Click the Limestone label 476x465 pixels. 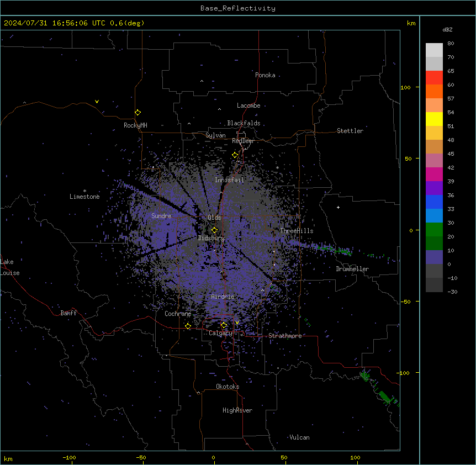click(84, 197)
